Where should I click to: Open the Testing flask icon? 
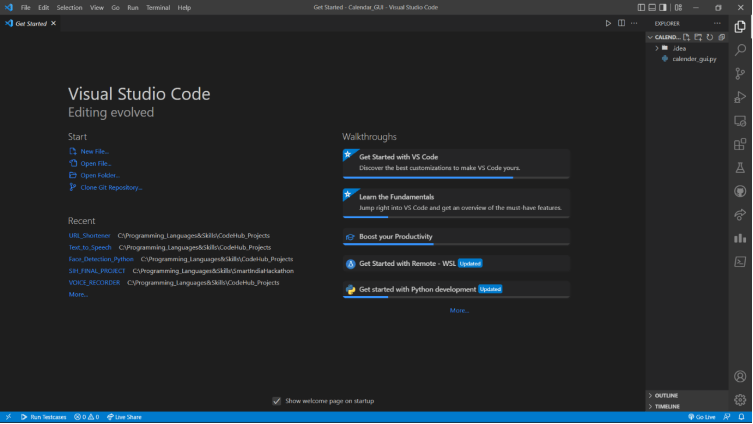(x=740, y=168)
